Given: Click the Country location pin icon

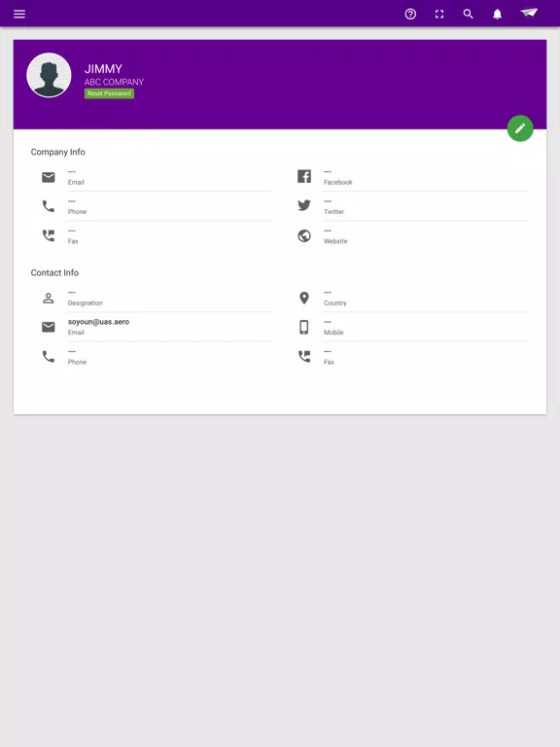Looking at the screenshot, I should click(x=304, y=298).
